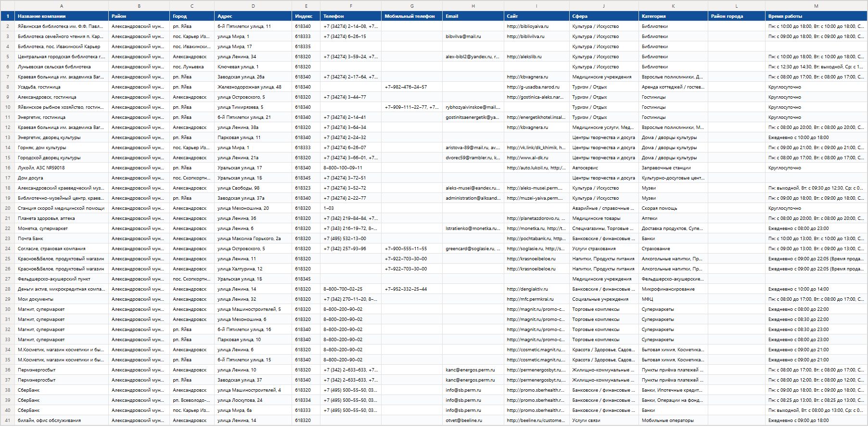Select column A by its letter header

point(62,6)
